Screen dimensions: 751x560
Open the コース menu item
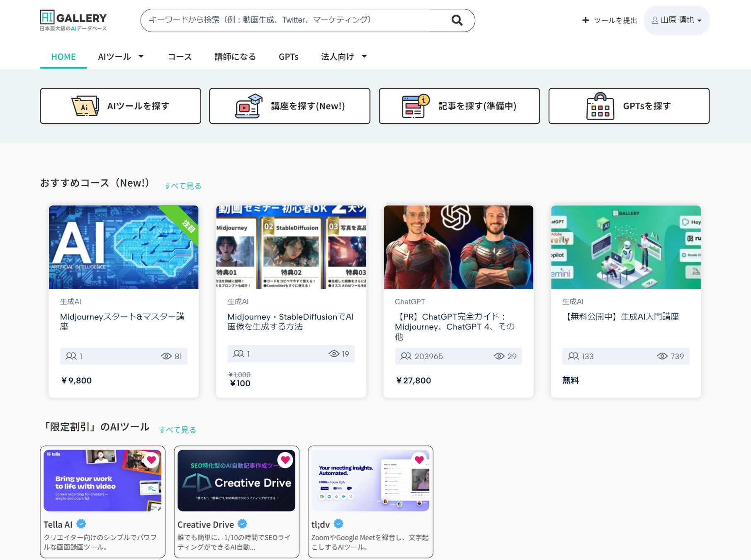coord(180,57)
